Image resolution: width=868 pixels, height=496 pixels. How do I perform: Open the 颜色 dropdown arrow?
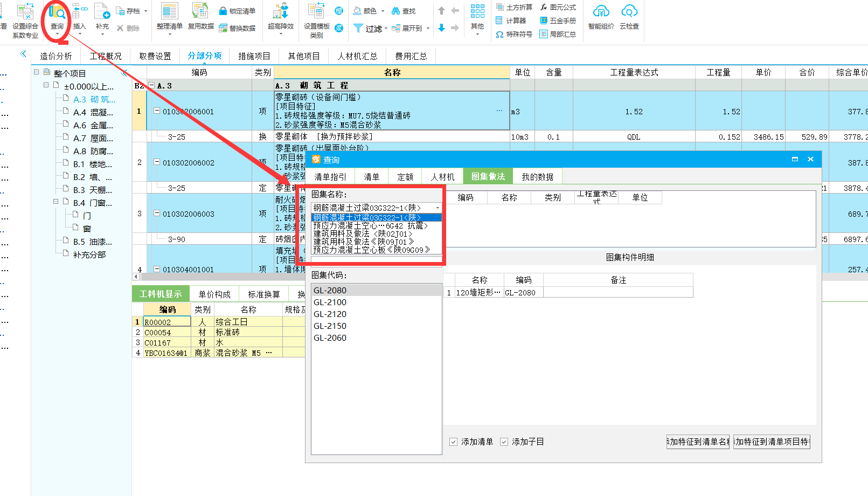[383, 11]
